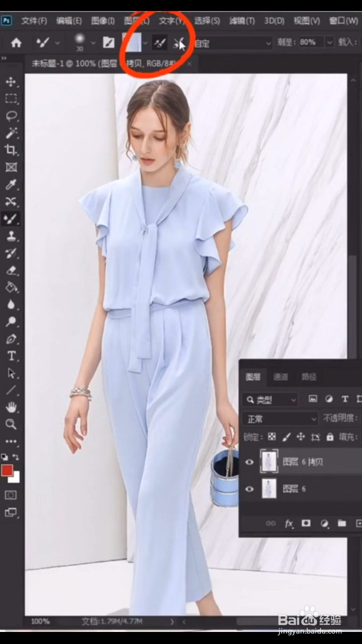362x644 pixels.
Task: Toggle type layer filter icon
Action: click(x=345, y=399)
